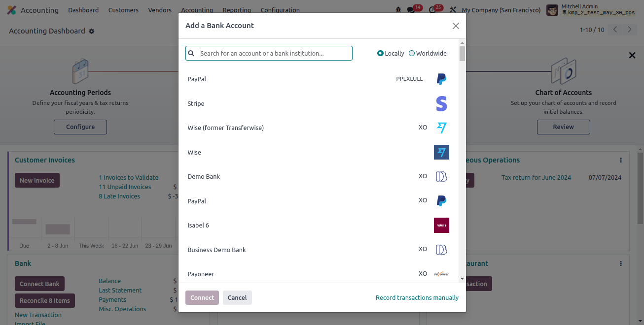
Task: Select the Stripe row text
Action: click(196, 103)
